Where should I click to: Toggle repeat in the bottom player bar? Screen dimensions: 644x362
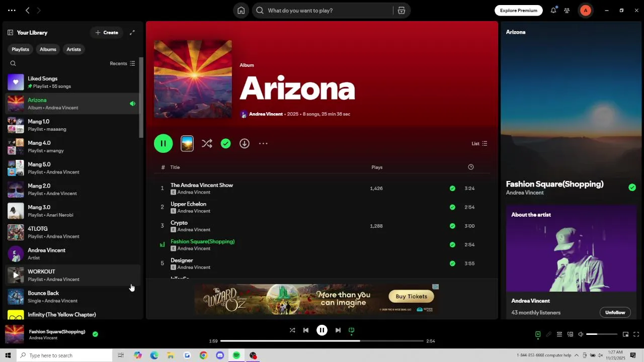click(x=352, y=330)
